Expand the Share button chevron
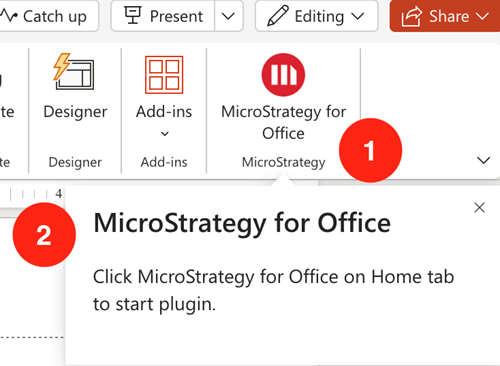The width and height of the screenshot is (500, 366). click(482, 16)
